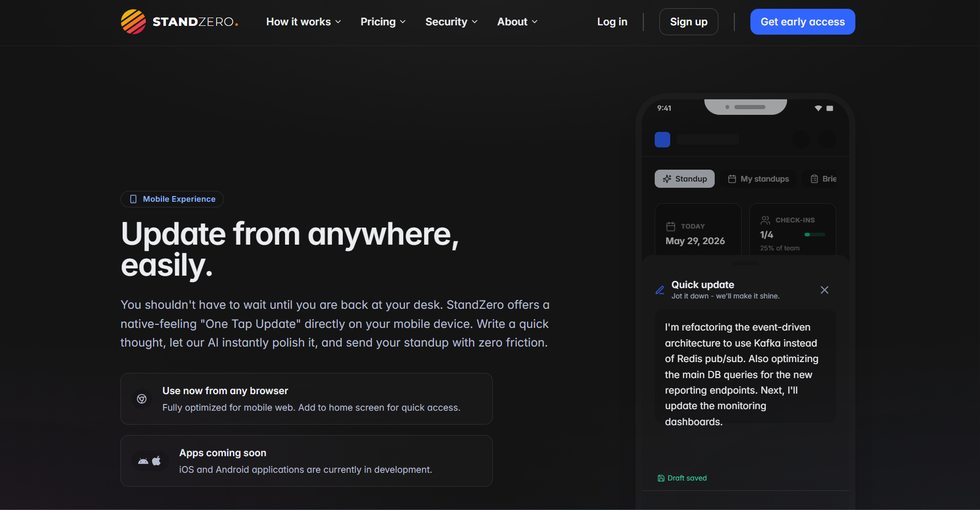Click calendar icon on My standups tab

pos(732,178)
